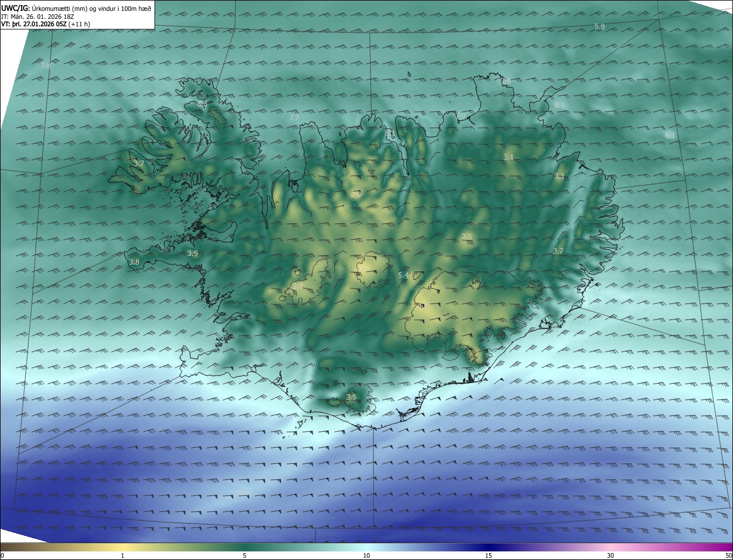Click the 'VT: þri. 27.01.2026 05Z (+11 h)' line
This screenshot has width=733, height=560.
pos(45,24)
